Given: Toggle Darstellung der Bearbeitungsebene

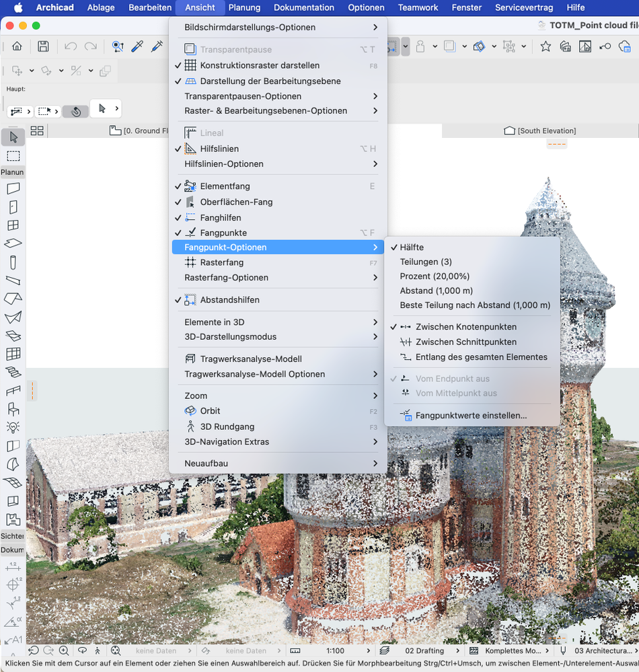Looking at the screenshot, I should tap(278, 81).
